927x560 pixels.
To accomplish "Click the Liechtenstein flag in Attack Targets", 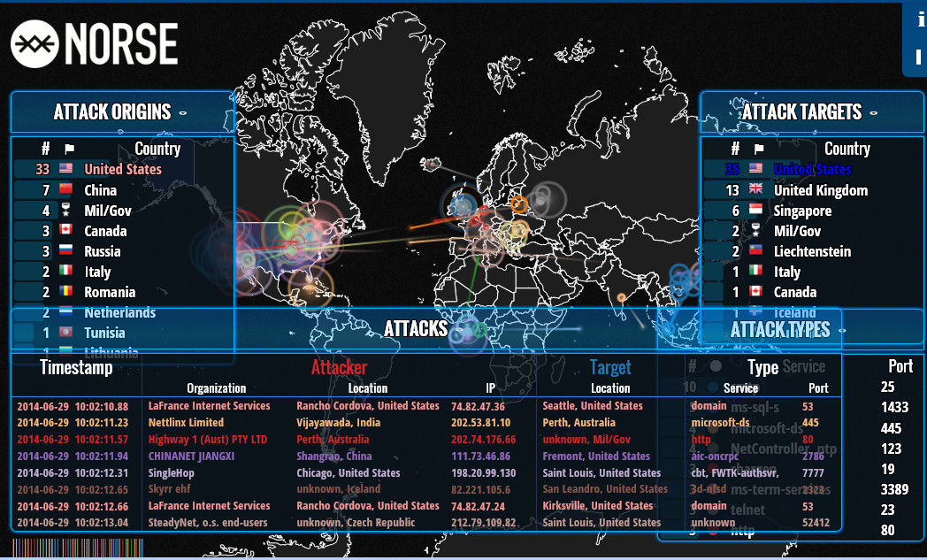I will tap(755, 251).
